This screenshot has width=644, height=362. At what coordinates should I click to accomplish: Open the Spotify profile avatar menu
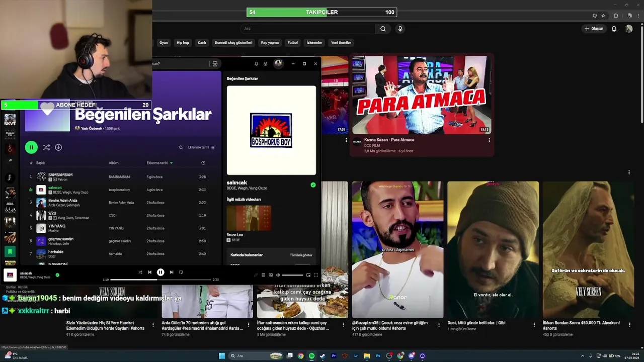[x=278, y=63]
